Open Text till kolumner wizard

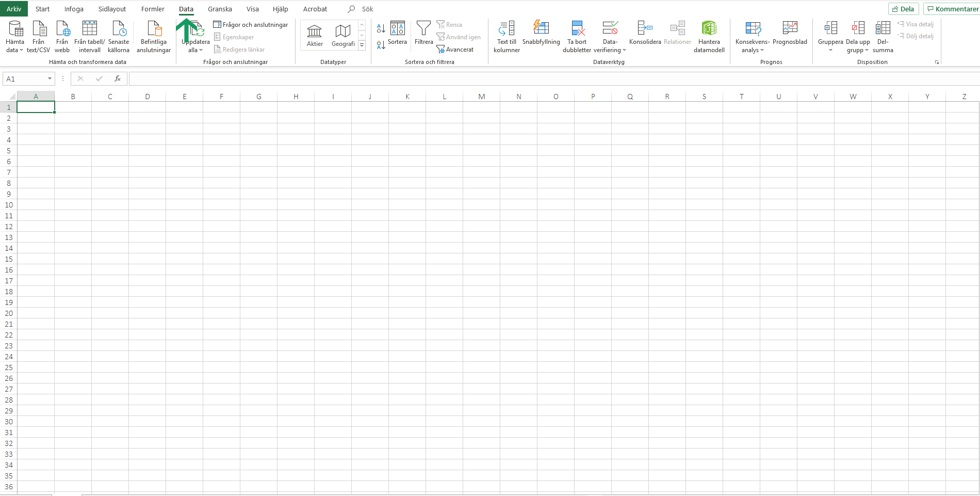click(x=507, y=37)
